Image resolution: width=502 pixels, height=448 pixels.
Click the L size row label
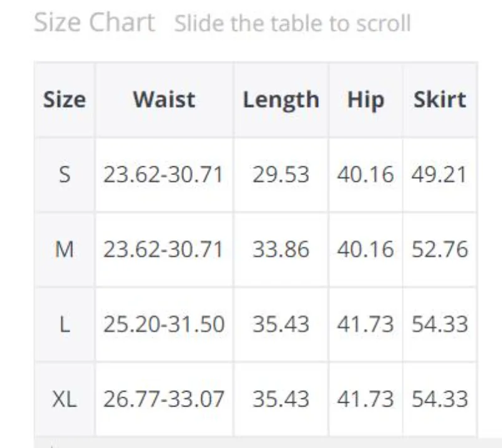tap(64, 324)
